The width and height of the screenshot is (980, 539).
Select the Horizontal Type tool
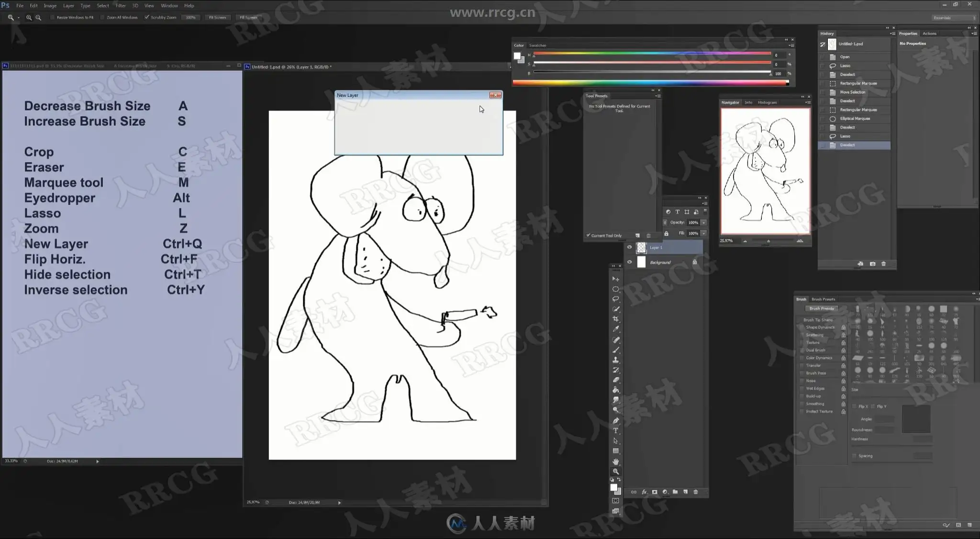tap(616, 430)
